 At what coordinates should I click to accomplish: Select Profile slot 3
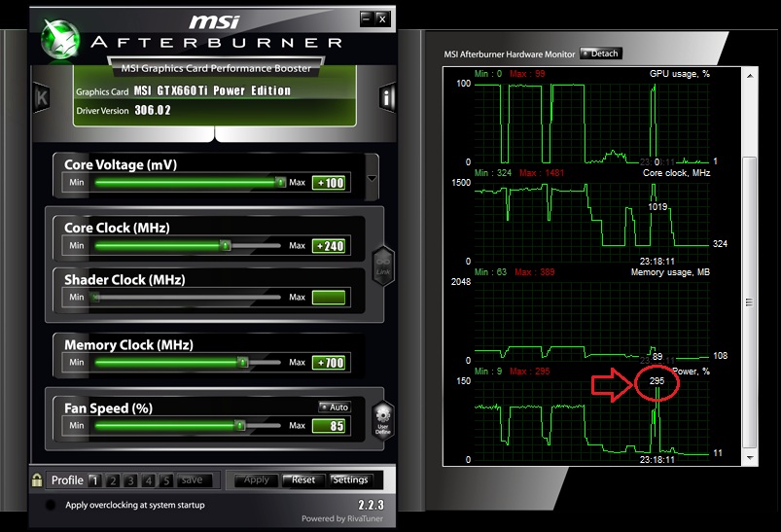tap(130, 480)
